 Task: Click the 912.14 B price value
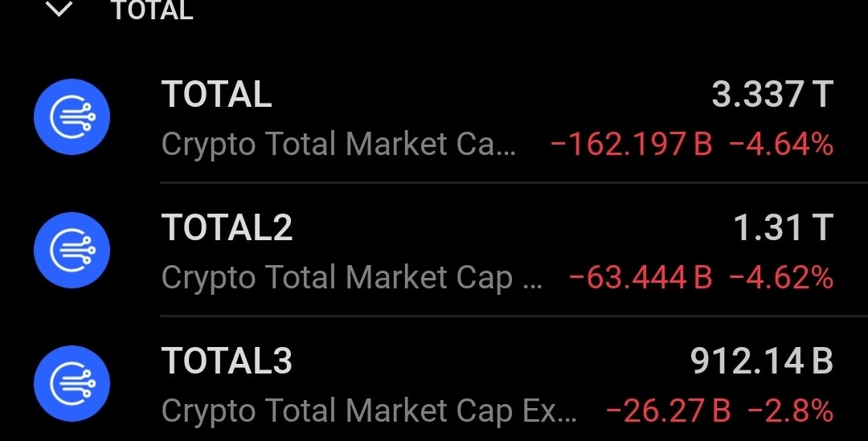761,361
